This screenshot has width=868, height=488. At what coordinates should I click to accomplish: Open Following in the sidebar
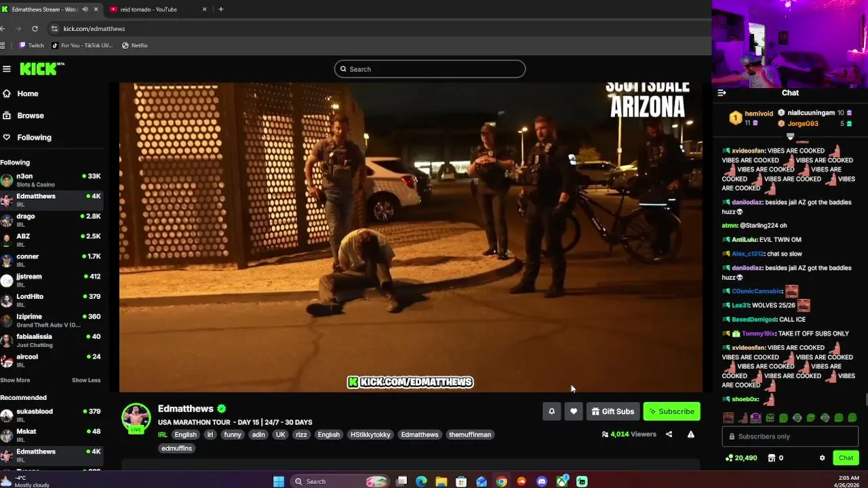34,137
